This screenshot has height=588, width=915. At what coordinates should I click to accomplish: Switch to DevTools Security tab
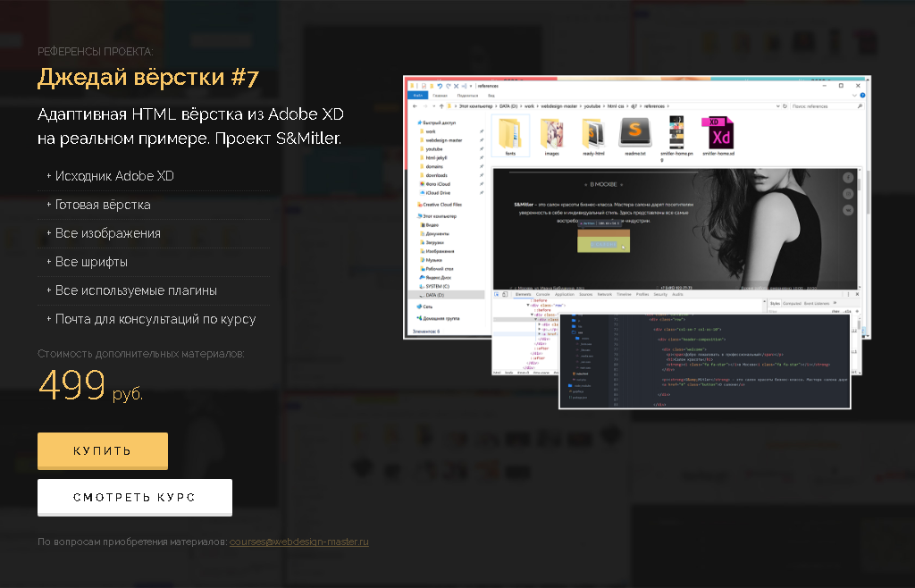[660, 295]
